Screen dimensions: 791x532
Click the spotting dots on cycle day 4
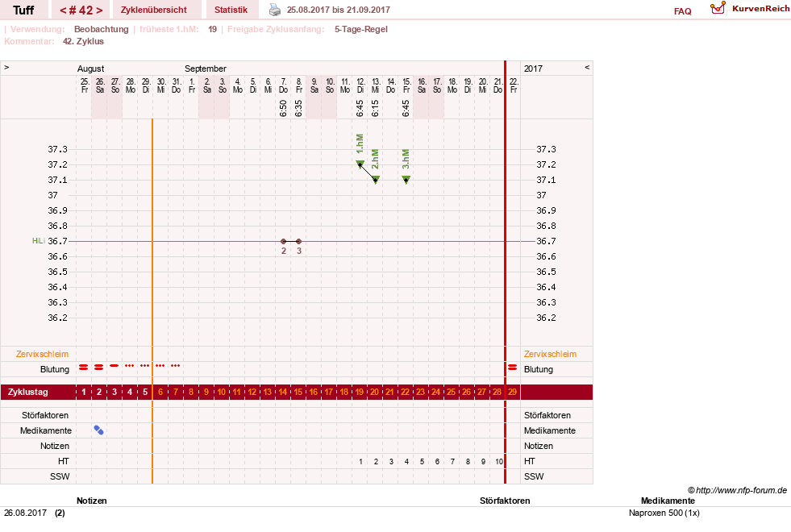click(x=130, y=366)
